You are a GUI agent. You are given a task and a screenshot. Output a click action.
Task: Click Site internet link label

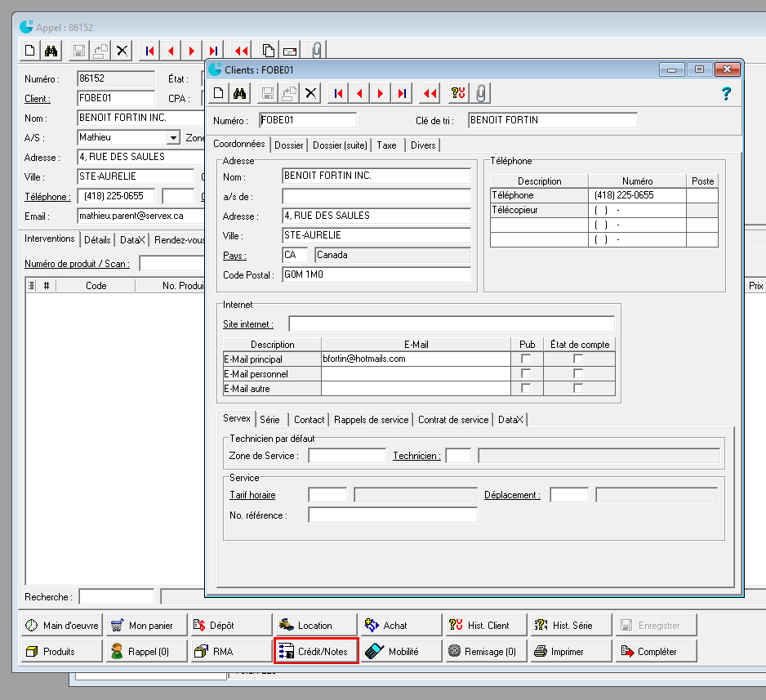click(x=247, y=324)
